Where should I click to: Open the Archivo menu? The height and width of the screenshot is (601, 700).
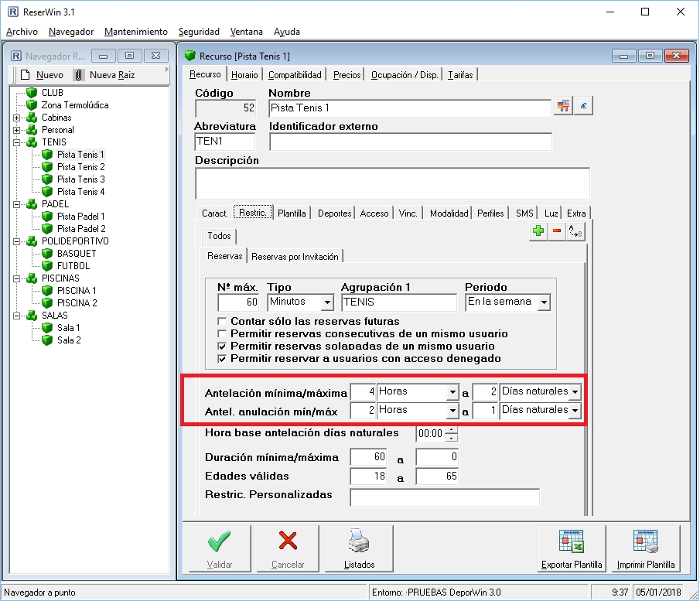point(22,32)
